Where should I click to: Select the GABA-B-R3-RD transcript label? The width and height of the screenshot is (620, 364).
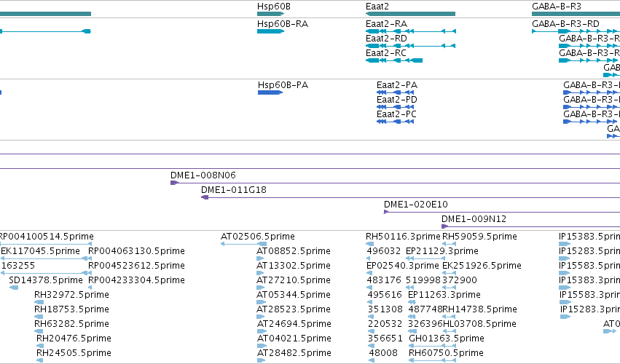click(565, 24)
